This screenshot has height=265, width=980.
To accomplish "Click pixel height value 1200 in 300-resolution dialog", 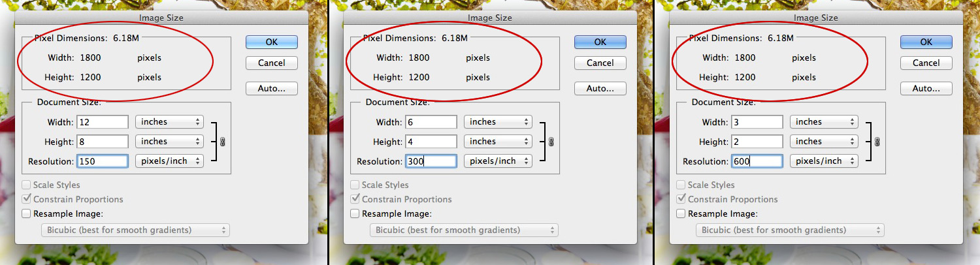I will click(x=419, y=77).
